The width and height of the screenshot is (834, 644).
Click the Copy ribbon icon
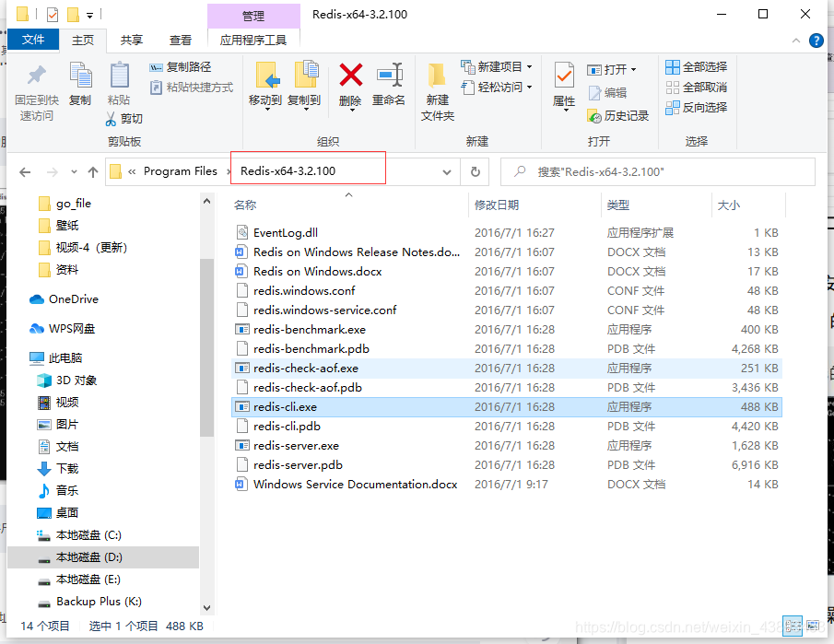pos(80,84)
